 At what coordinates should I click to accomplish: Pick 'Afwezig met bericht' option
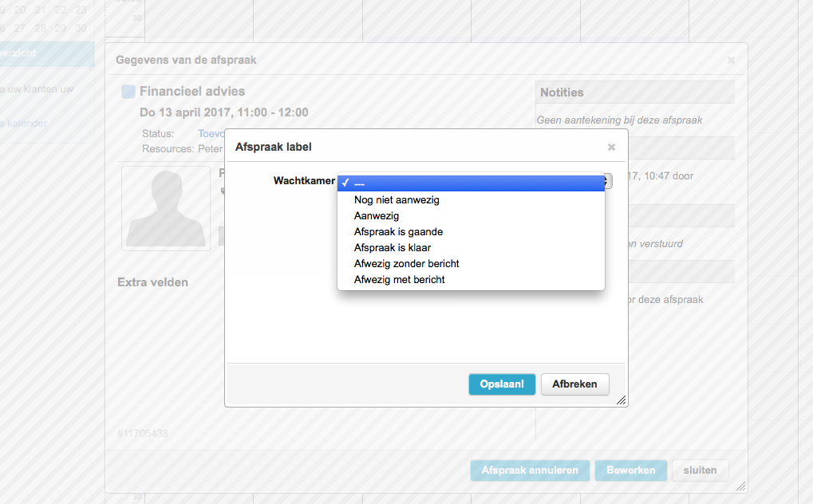coord(399,280)
